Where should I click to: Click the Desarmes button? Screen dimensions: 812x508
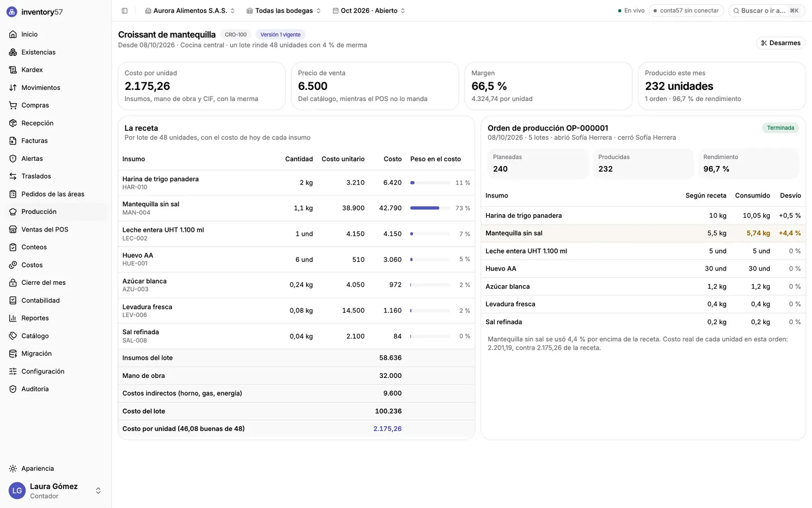click(781, 43)
